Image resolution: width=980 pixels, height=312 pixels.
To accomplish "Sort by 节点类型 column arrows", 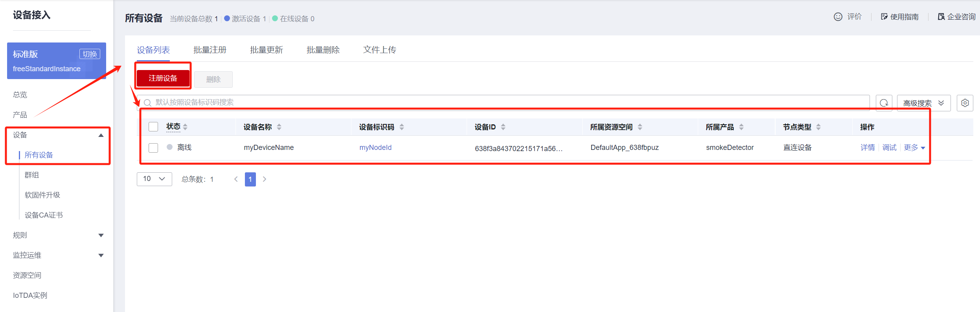I will [818, 127].
